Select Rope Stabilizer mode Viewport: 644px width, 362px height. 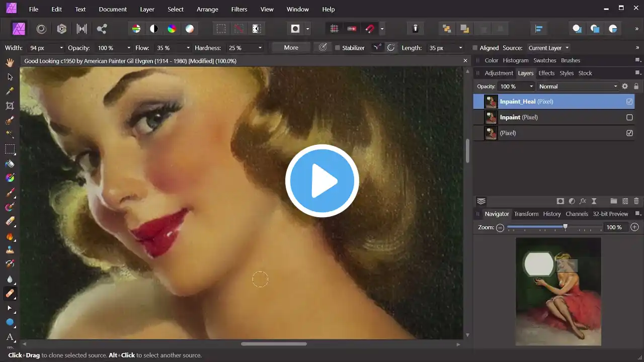377,47
